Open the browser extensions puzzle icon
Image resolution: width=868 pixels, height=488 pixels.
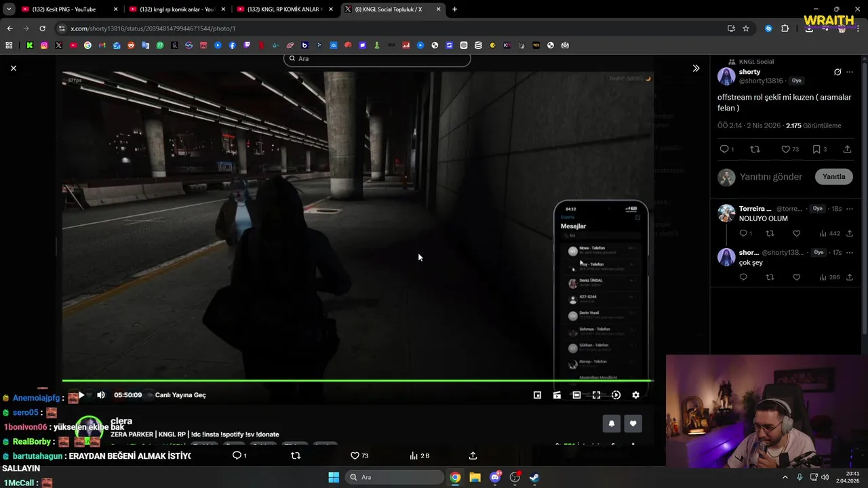(x=785, y=28)
